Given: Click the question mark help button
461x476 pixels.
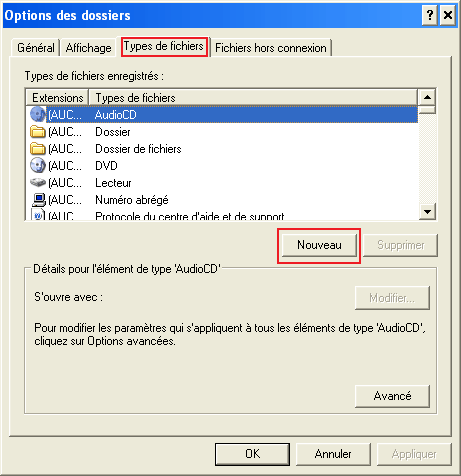Looking at the screenshot, I should (430, 15).
